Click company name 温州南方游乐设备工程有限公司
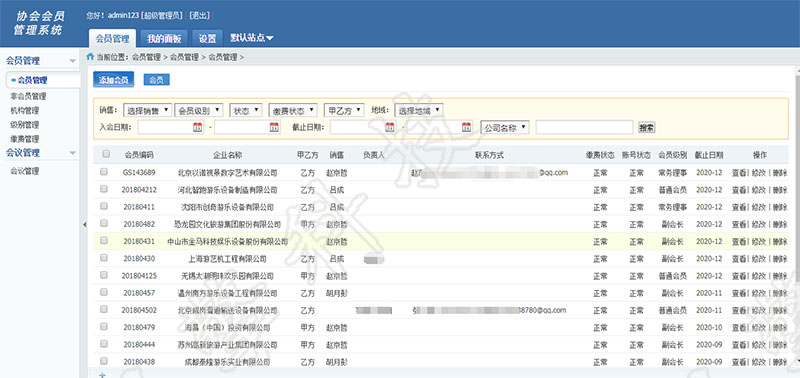Image resolution: width=800 pixels, height=378 pixels. (x=228, y=293)
